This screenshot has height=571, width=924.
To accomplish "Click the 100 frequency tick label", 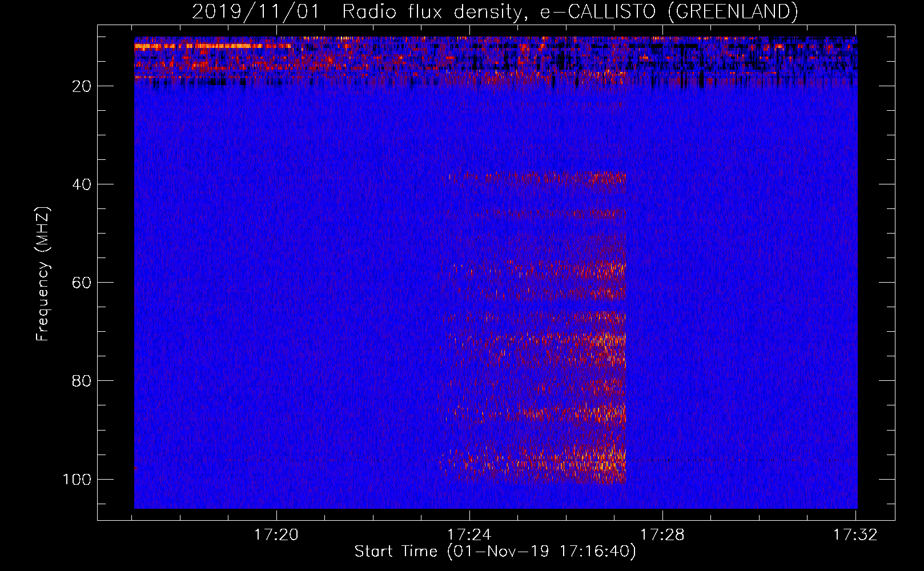I will pos(77,479).
